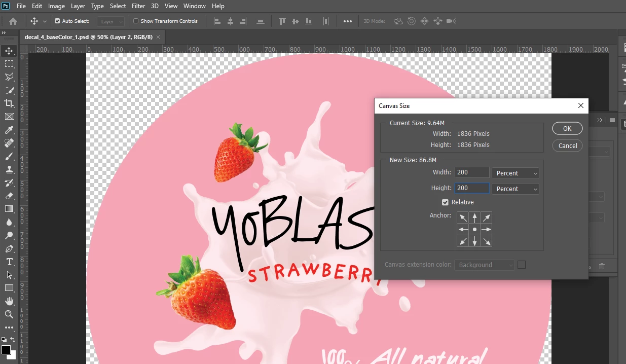Viewport: 626px width, 364px height.
Task: Set anchor to bottom-center arrow
Action: (x=474, y=241)
